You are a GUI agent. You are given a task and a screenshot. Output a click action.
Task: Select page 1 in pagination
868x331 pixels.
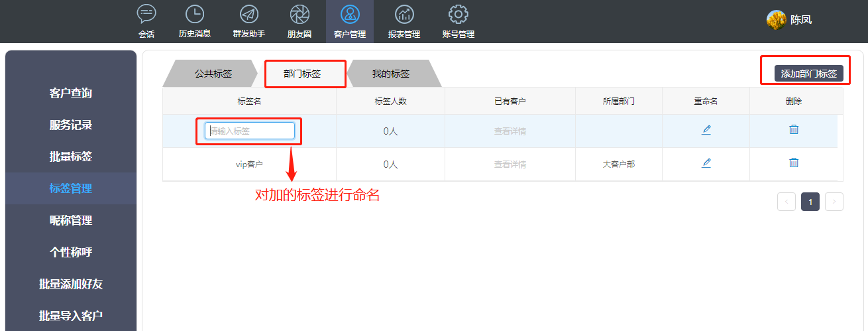(x=810, y=202)
